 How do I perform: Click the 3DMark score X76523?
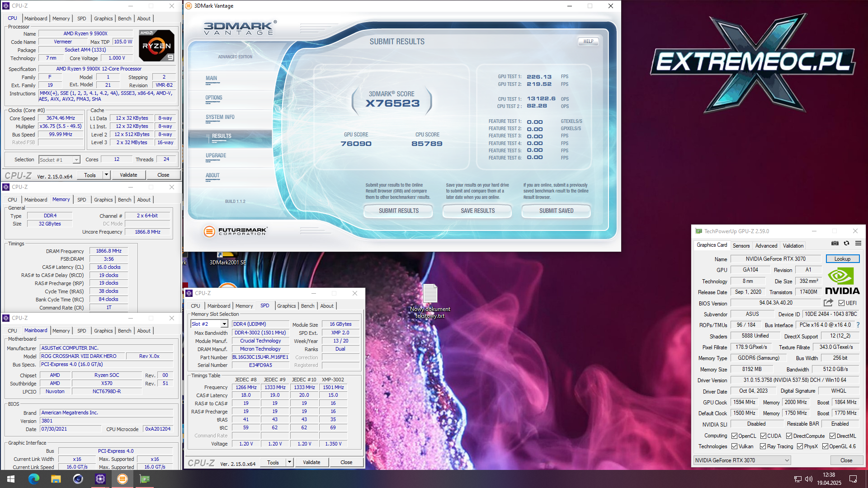[x=392, y=103]
